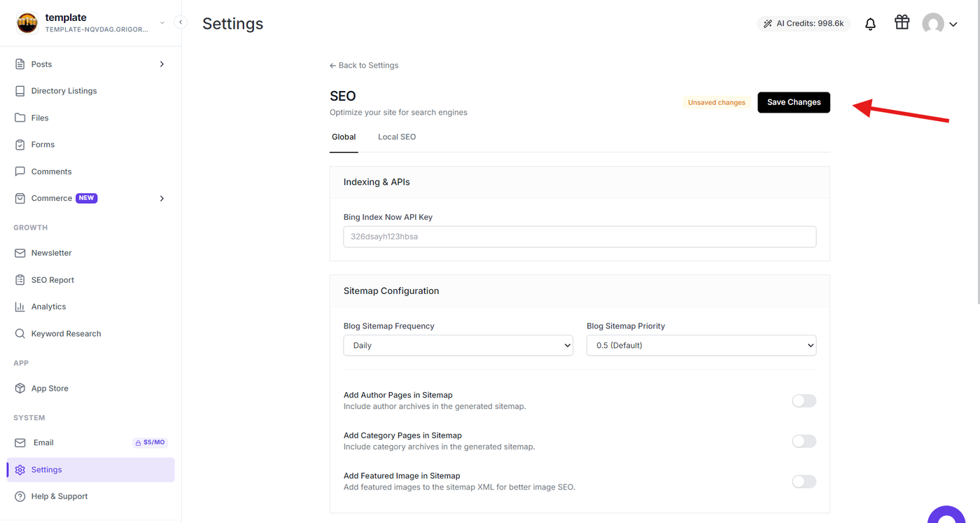Select the Global tab

[344, 137]
